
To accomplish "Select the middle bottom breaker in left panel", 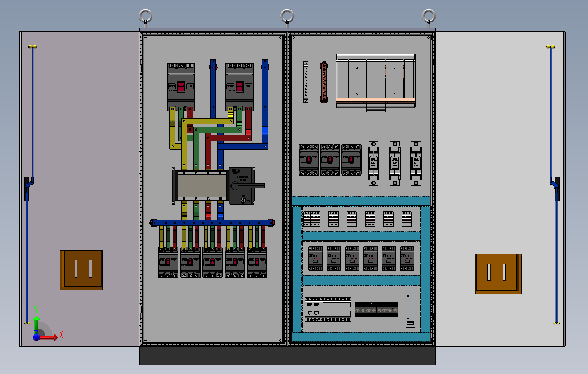I will (x=212, y=262).
